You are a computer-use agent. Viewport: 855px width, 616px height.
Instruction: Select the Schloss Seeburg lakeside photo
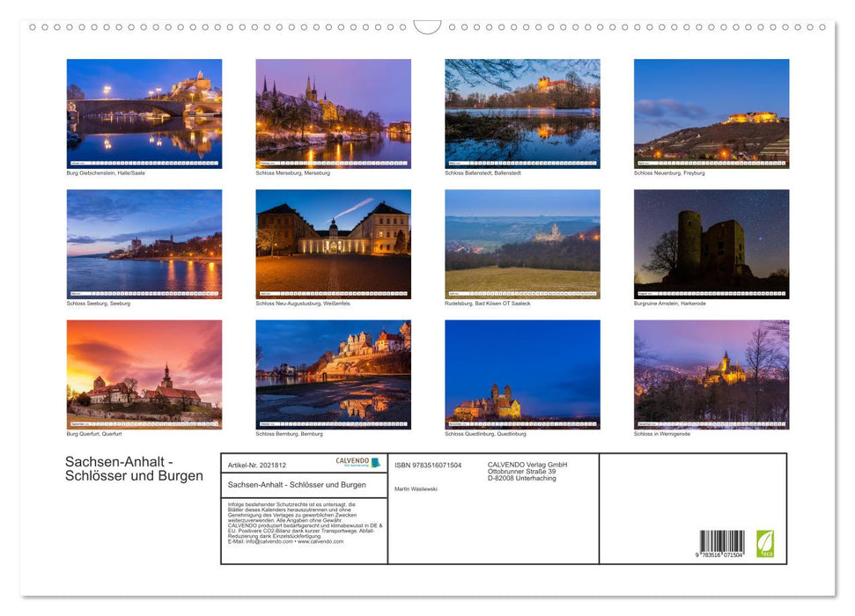pyautogui.click(x=144, y=244)
